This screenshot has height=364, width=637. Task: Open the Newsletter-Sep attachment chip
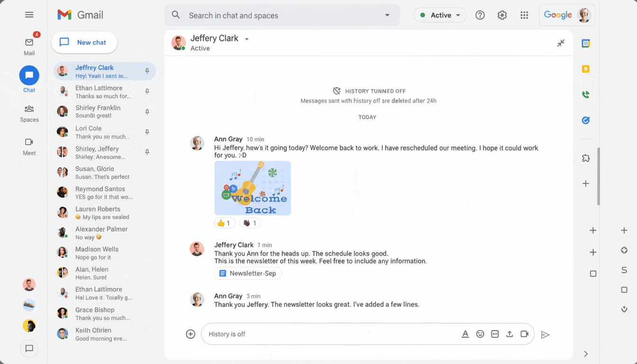coord(247,273)
